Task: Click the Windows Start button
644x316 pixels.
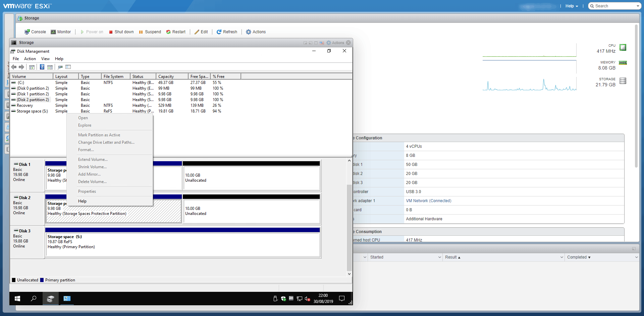Action: (17, 299)
